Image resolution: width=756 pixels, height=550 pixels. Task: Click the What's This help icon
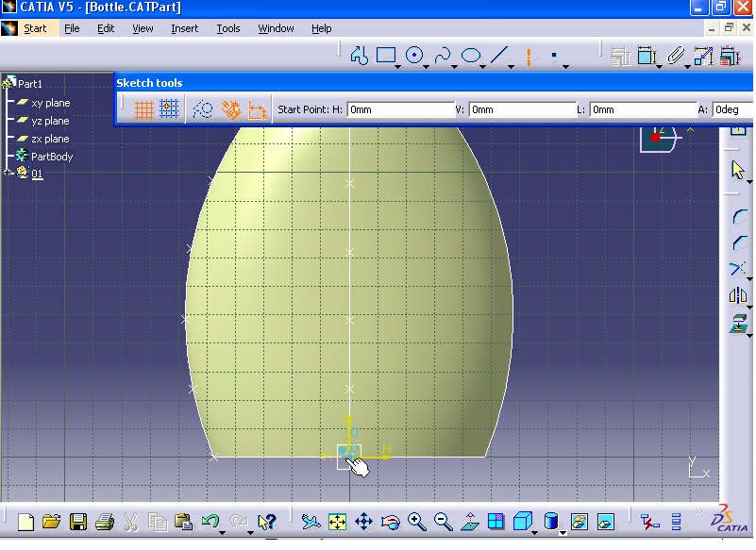click(x=266, y=522)
